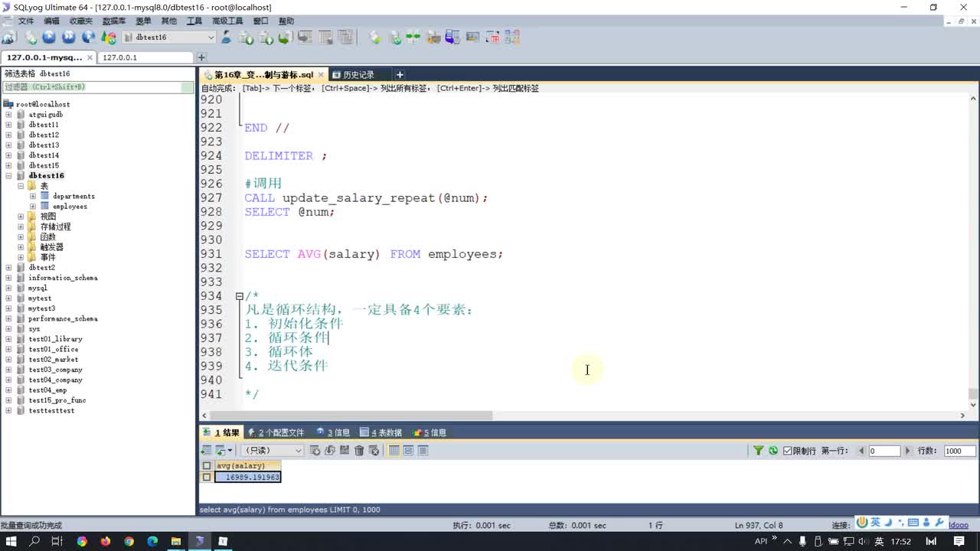This screenshot has width=980, height=551.
Task: Open the 帮助 menu
Action: coord(286,21)
